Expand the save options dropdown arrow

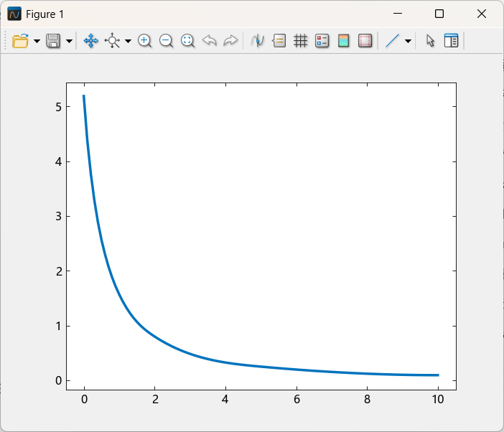[x=69, y=41]
